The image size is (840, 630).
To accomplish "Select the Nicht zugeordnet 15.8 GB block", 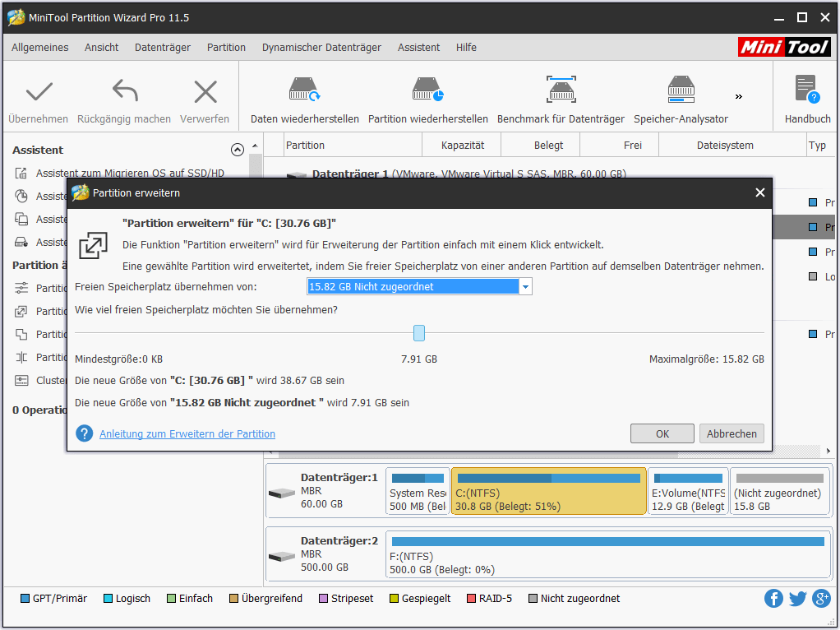I will [780, 492].
